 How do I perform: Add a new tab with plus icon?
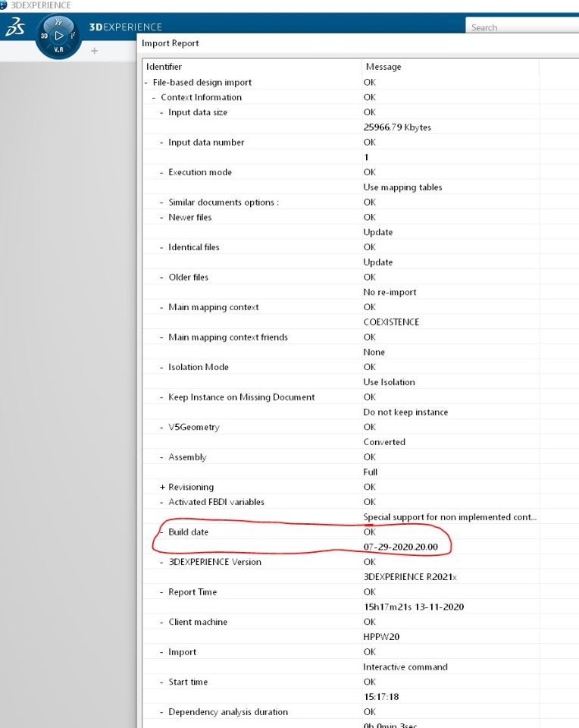point(94,51)
